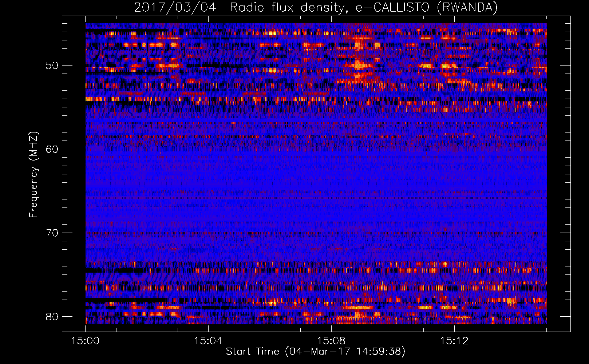The image size is (589, 364).
Task: Click the '15:08' time tick label
Action: pos(331,341)
